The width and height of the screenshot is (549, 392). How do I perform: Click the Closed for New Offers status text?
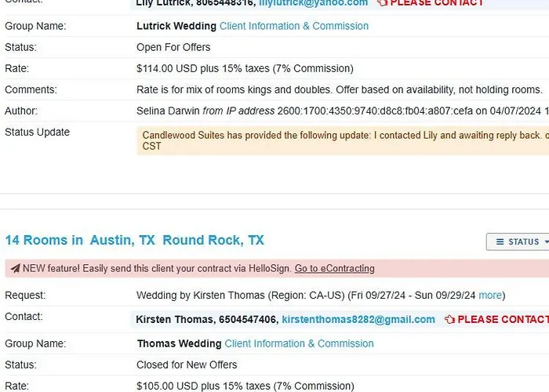[187, 365]
